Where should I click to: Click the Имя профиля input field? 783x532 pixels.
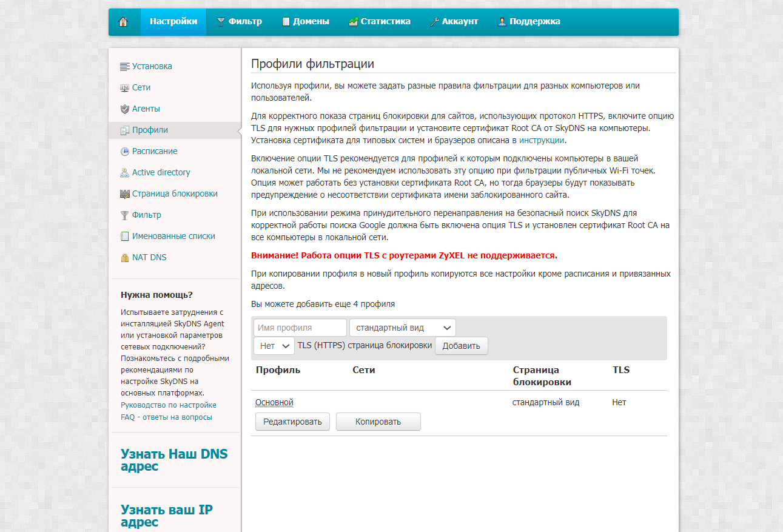300,328
